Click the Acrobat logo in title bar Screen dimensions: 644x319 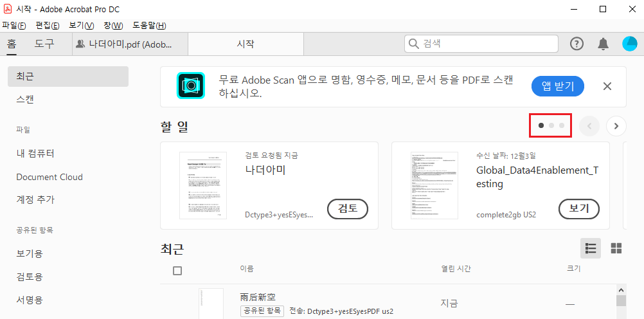point(8,9)
